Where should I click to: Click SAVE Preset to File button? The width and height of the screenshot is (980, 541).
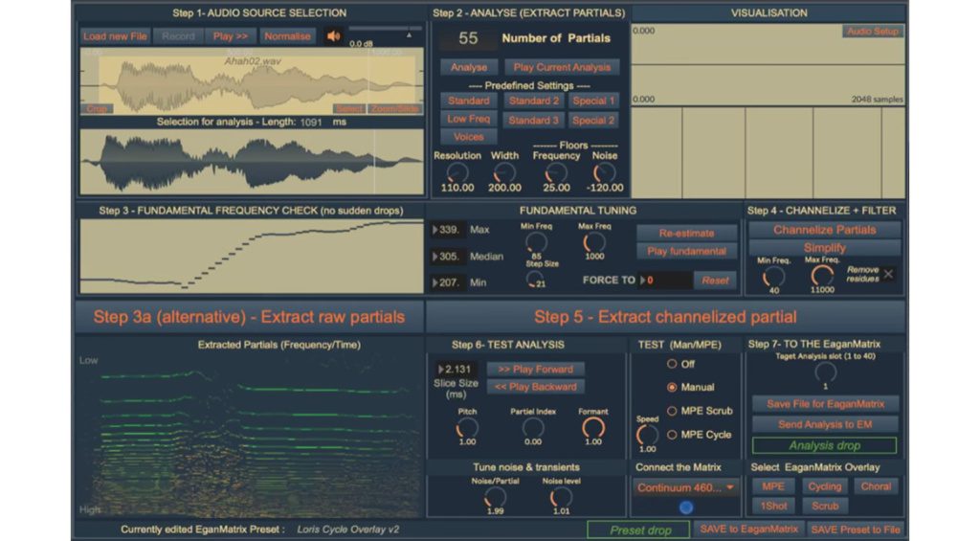click(x=855, y=530)
